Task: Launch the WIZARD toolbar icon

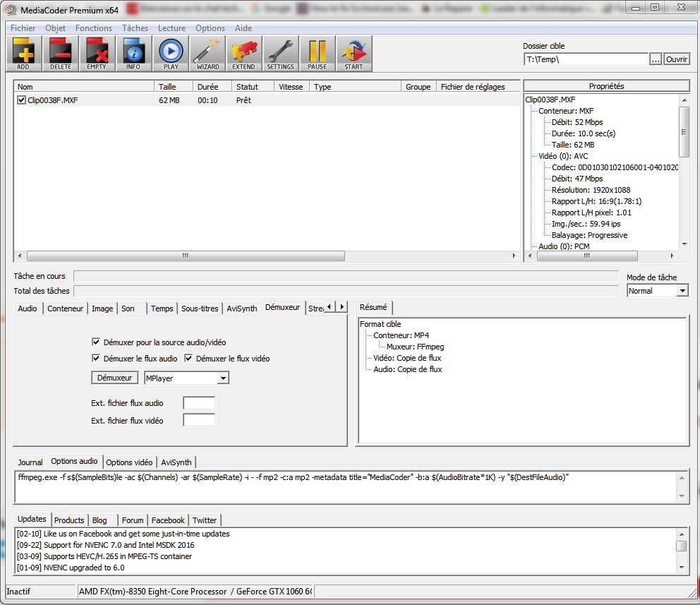Action: 207,54
